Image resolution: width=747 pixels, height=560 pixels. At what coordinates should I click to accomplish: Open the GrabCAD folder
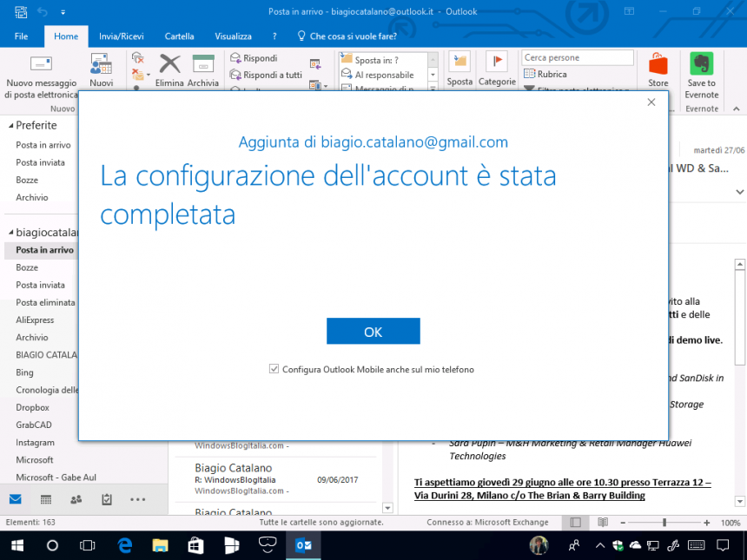coord(33,425)
